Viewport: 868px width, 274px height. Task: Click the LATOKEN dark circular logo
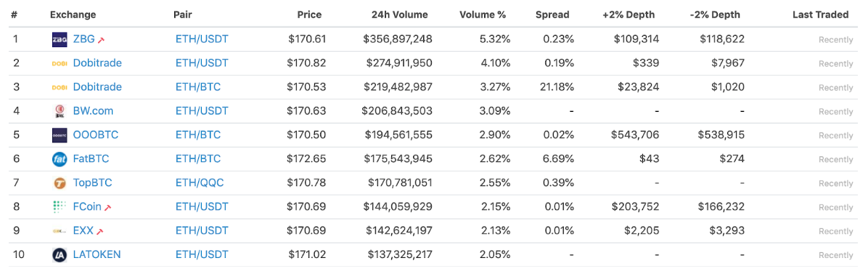tap(60, 254)
